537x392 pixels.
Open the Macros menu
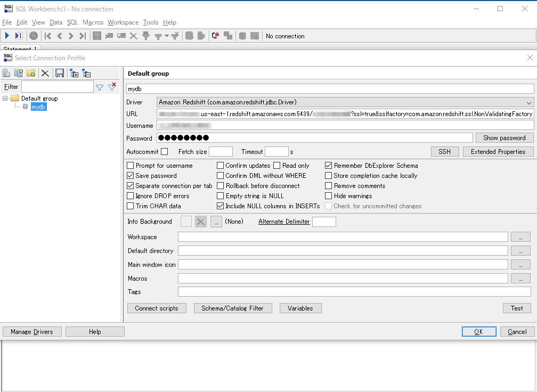[93, 22]
